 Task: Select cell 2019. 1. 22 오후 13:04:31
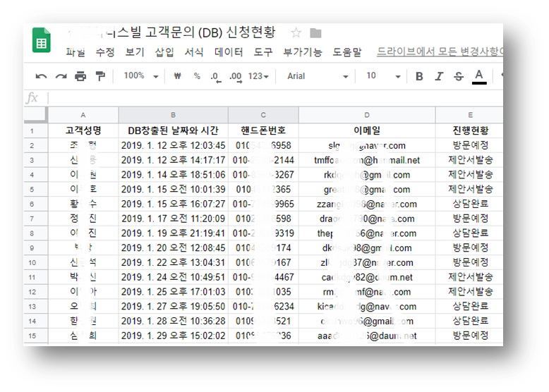pos(173,262)
